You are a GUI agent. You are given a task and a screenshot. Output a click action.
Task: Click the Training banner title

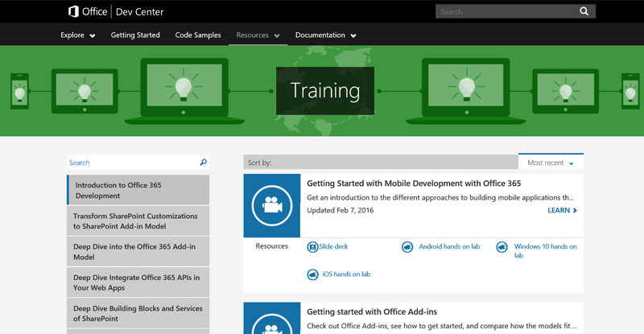point(325,91)
